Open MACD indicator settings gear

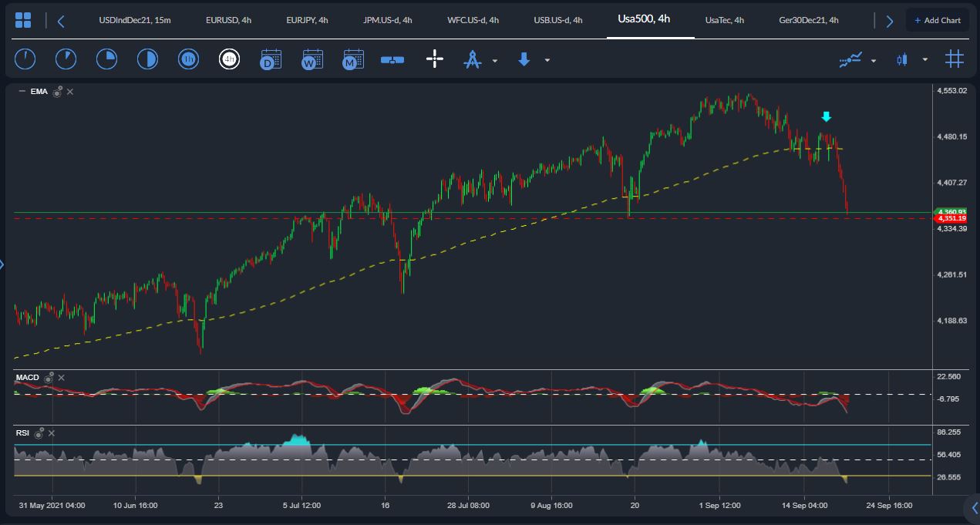click(x=49, y=377)
